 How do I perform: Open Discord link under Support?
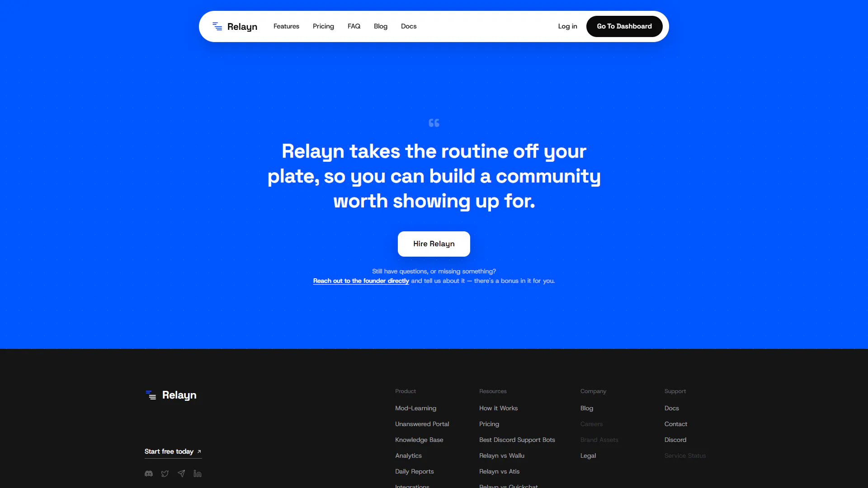point(675,440)
